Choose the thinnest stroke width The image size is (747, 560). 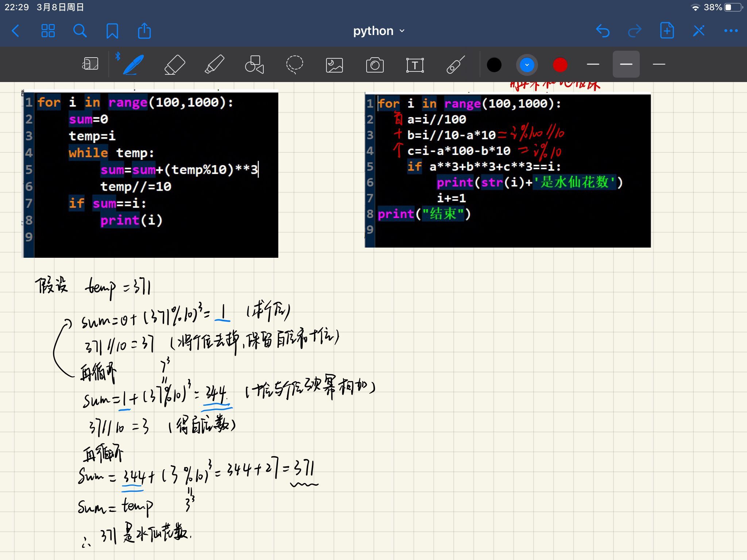coord(593,64)
